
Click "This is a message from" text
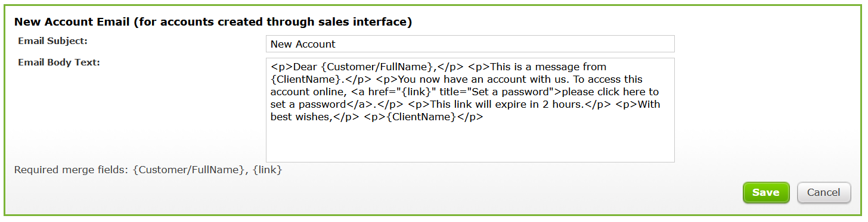click(548, 67)
